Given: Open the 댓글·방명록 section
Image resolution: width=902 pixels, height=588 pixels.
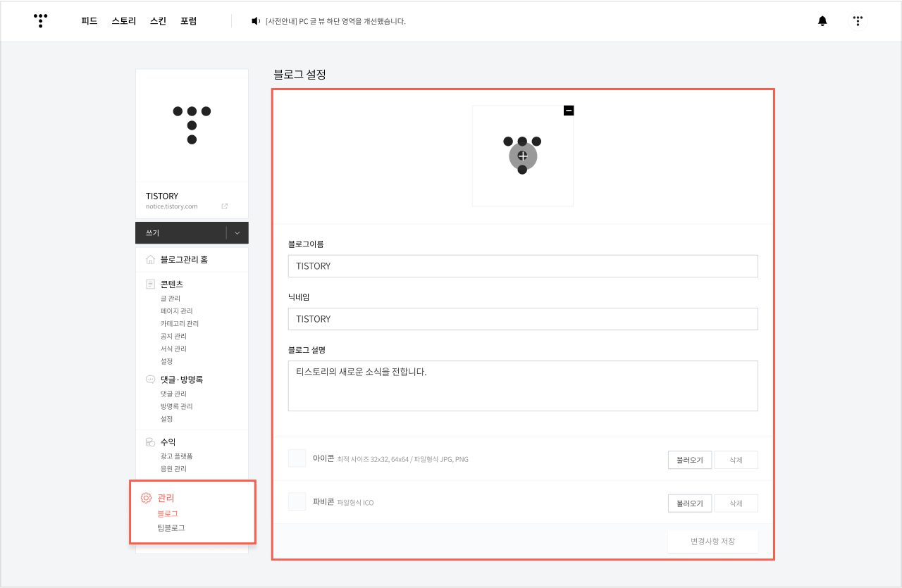Looking at the screenshot, I should (x=182, y=380).
